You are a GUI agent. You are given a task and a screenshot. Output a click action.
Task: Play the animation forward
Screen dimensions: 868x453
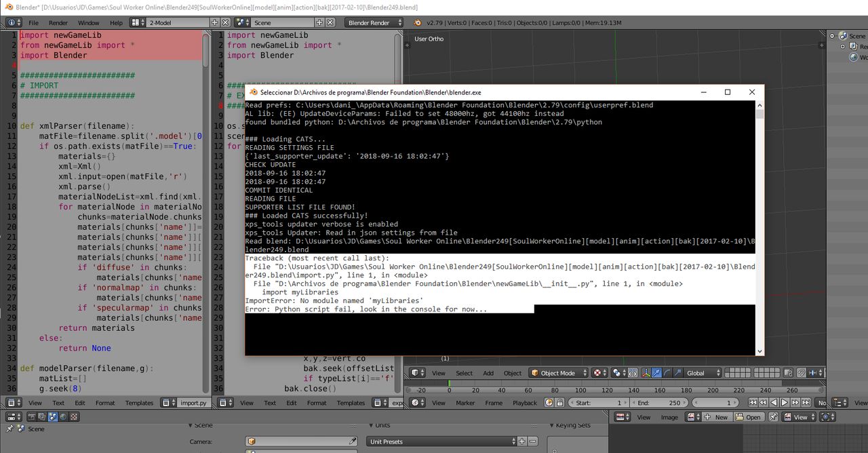click(x=784, y=402)
